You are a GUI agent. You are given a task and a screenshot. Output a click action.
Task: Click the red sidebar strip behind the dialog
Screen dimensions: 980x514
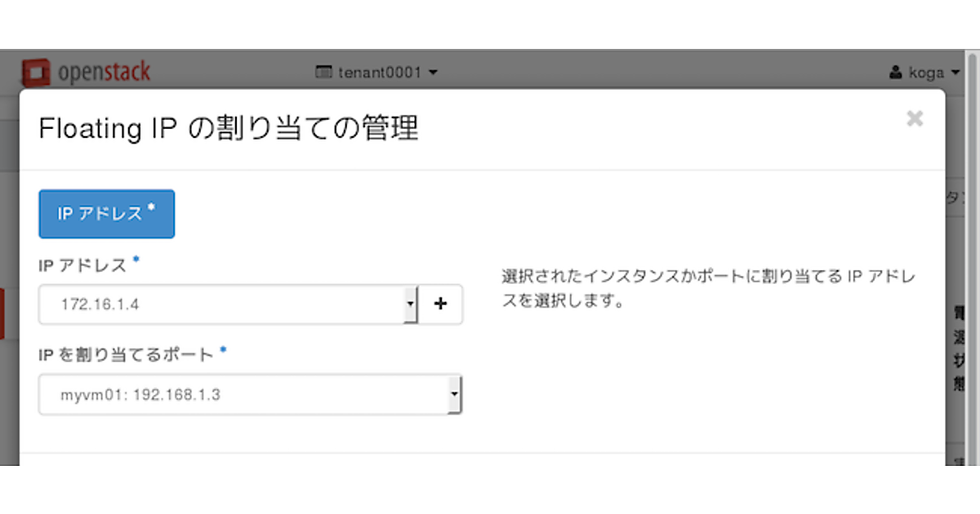point(2,313)
